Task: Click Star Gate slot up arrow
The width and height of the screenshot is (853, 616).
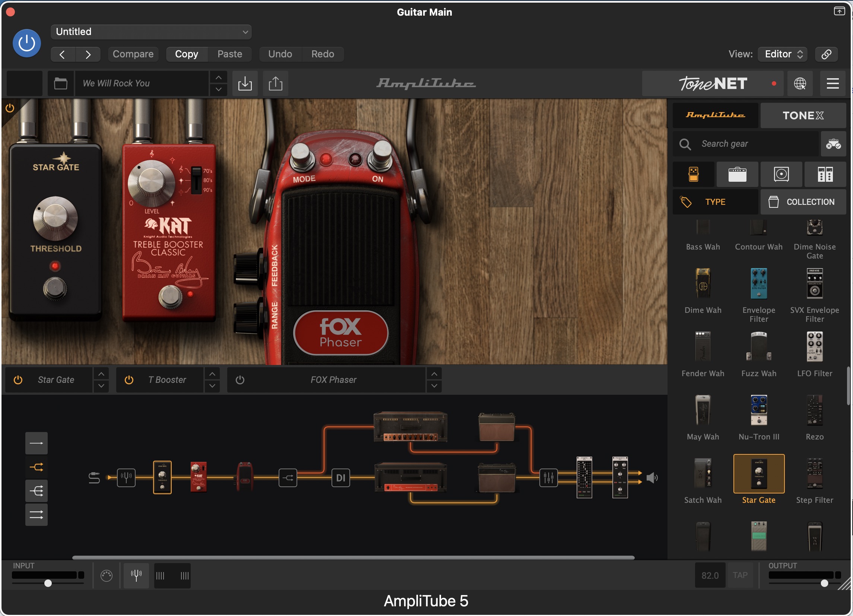Action: [x=101, y=374]
